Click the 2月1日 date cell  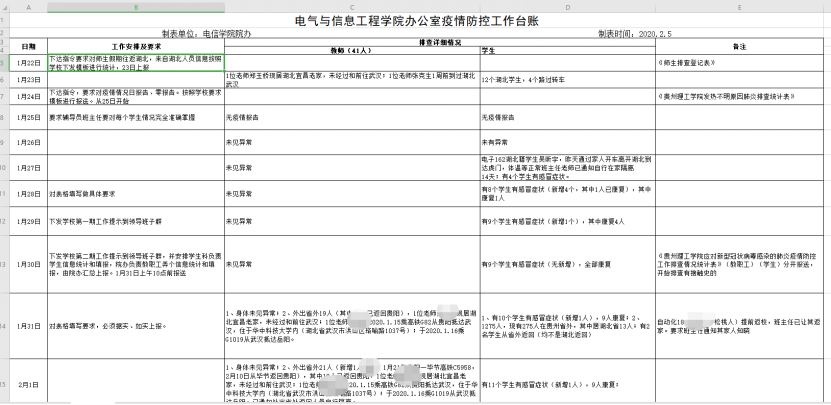[29, 384]
